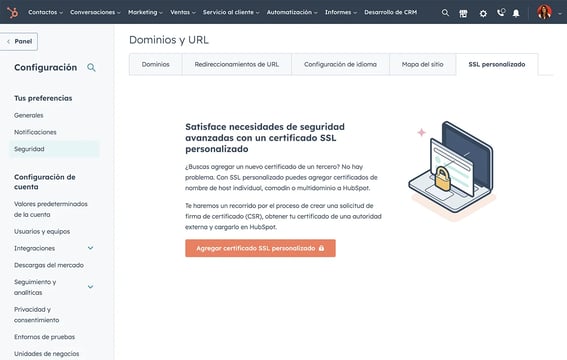Click the Tus preferencias section heading
Viewport: 567px width, 360px height.
(x=43, y=98)
